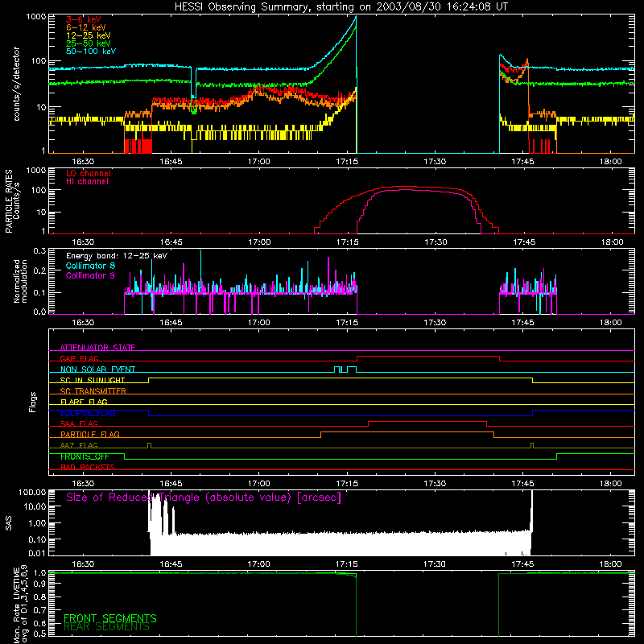644x644 pixels.
Task: Click the ATTENUATOR STATE flag label
Action: point(97,348)
